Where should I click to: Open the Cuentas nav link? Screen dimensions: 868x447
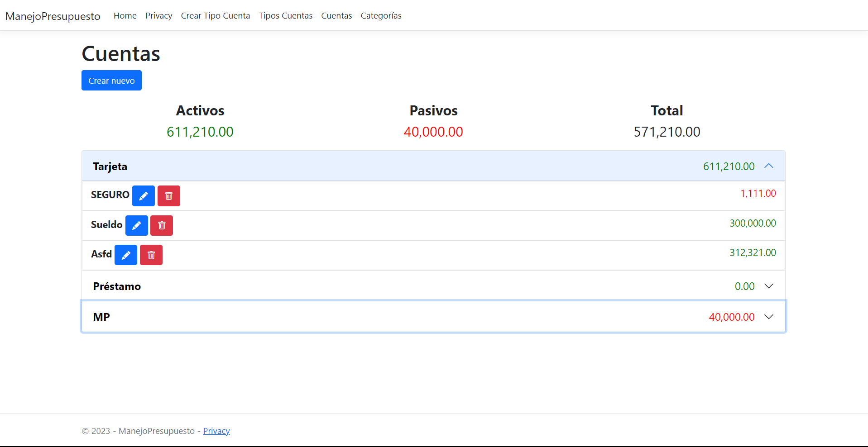(x=336, y=16)
